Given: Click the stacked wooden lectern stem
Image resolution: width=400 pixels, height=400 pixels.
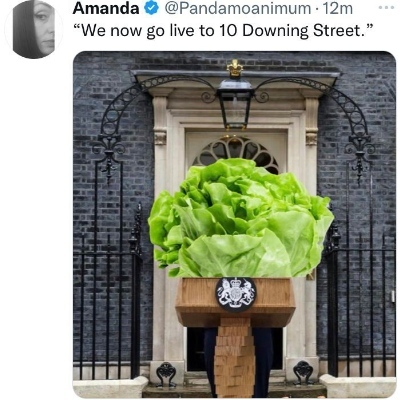Looking at the screenshot, I should (x=234, y=357).
